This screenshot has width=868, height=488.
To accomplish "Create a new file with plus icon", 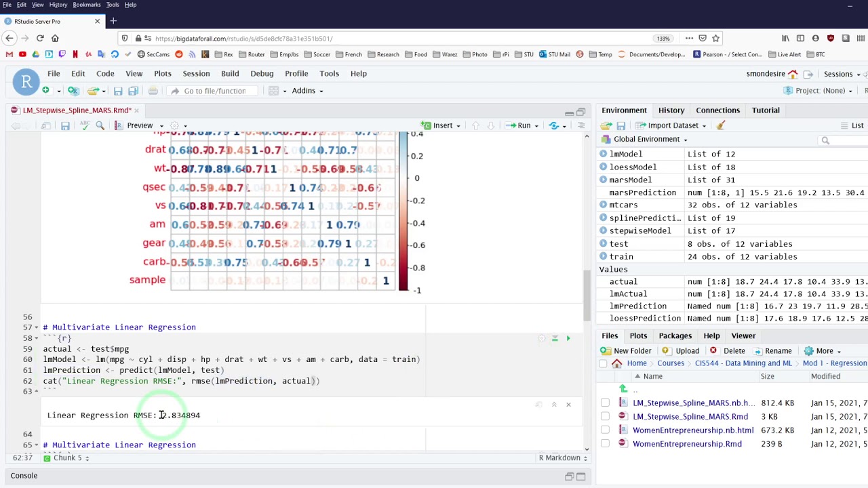I will pyautogui.click(x=45, y=90).
